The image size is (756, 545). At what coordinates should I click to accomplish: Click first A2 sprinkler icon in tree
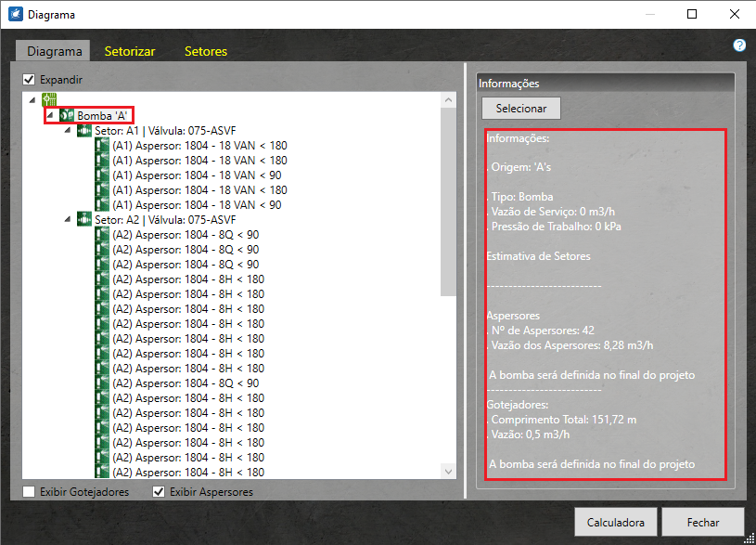click(102, 235)
